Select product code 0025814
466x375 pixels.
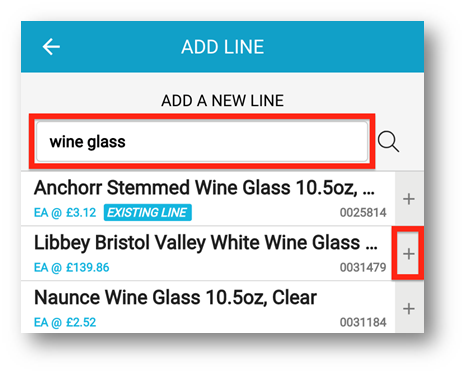(x=363, y=213)
